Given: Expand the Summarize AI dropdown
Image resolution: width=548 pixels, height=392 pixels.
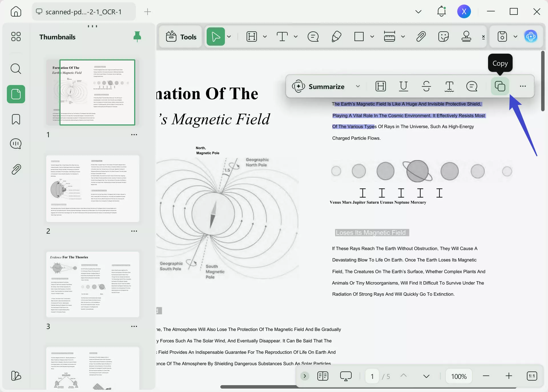Looking at the screenshot, I should 358,86.
